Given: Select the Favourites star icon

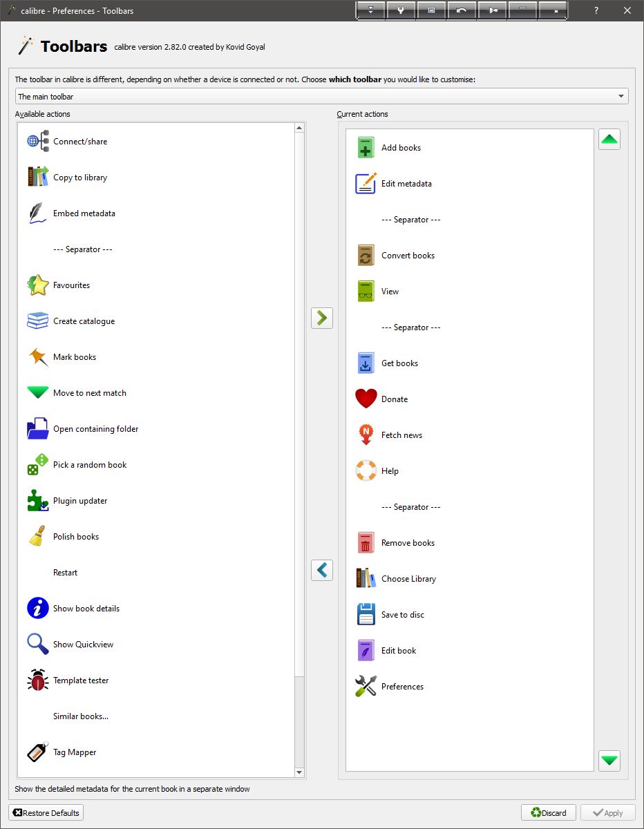Looking at the screenshot, I should point(38,285).
